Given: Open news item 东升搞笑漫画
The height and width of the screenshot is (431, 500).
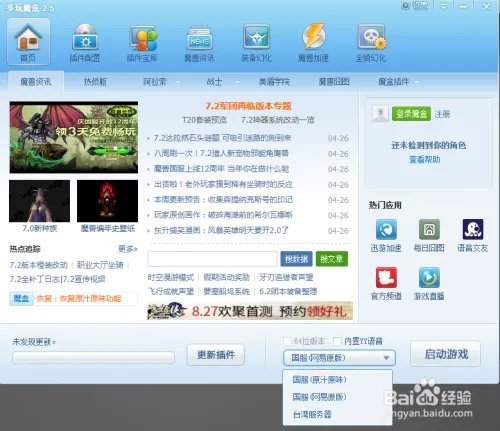Looking at the screenshot, I should click(221, 230).
